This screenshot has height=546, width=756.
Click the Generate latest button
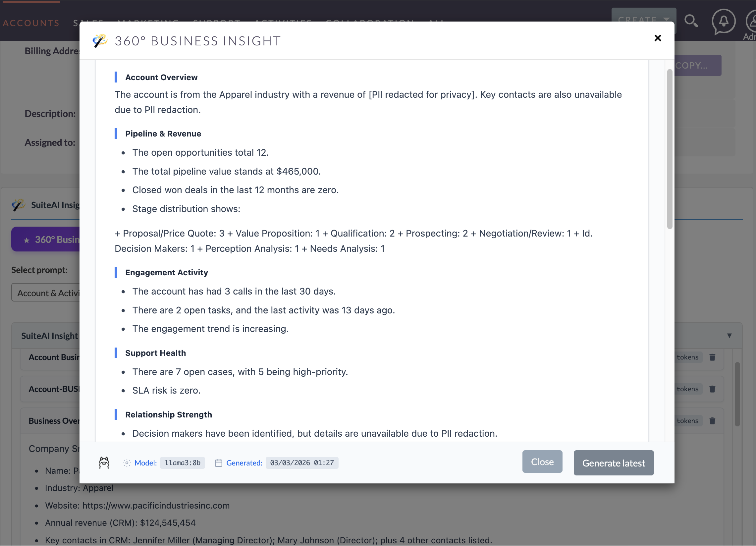[x=613, y=463]
